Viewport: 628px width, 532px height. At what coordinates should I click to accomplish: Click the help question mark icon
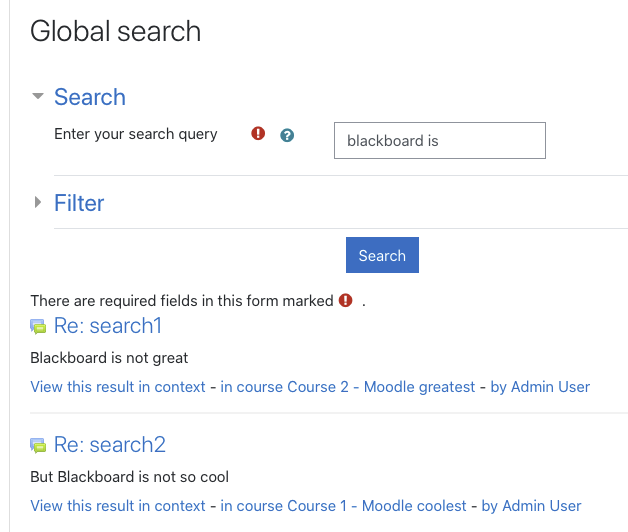287,135
